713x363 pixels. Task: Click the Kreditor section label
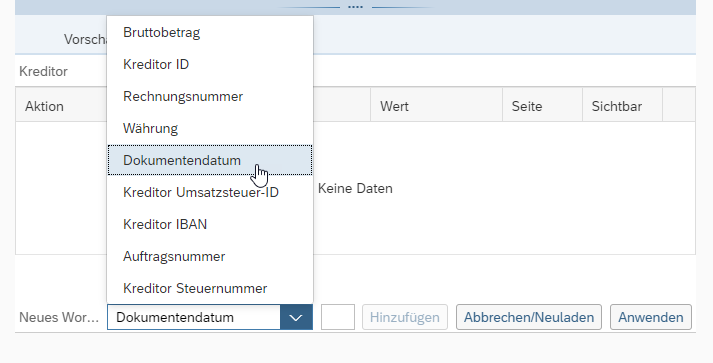click(x=43, y=71)
